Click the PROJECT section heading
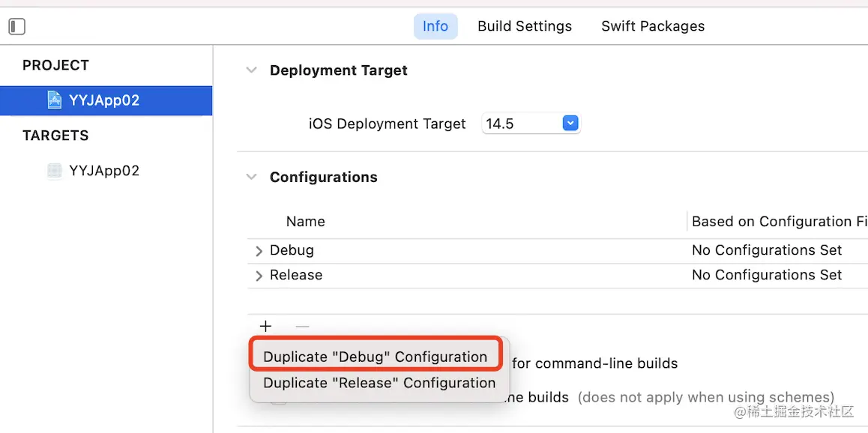 (x=55, y=65)
